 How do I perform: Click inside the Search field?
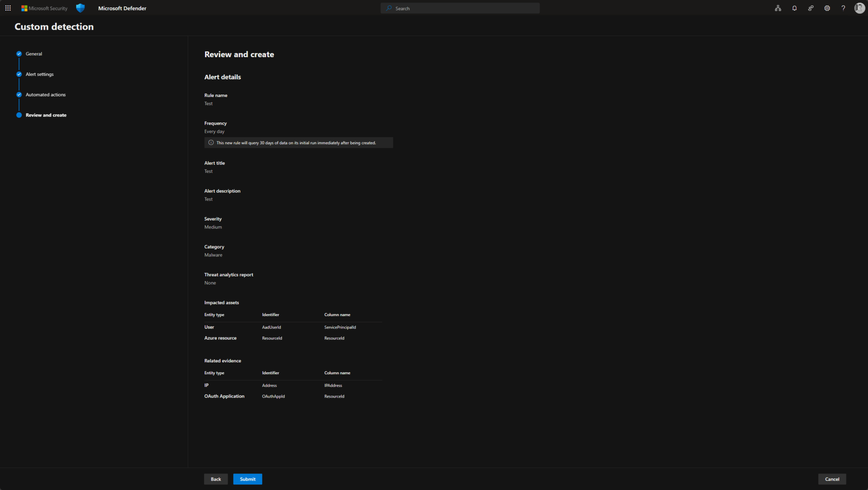460,8
